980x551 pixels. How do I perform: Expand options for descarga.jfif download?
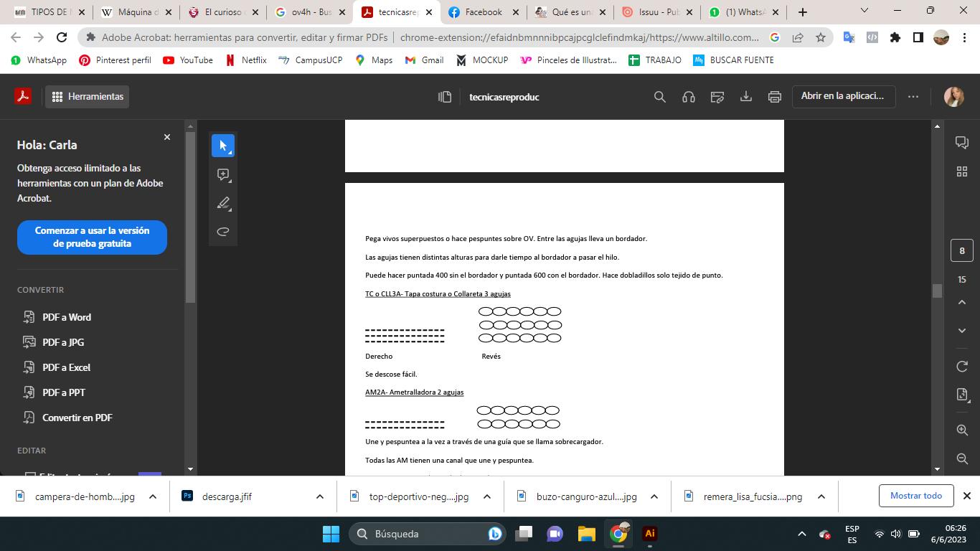pyautogui.click(x=320, y=496)
